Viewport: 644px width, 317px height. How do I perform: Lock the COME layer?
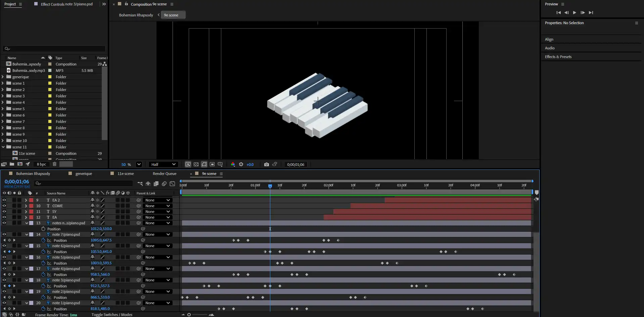coord(19,206)
